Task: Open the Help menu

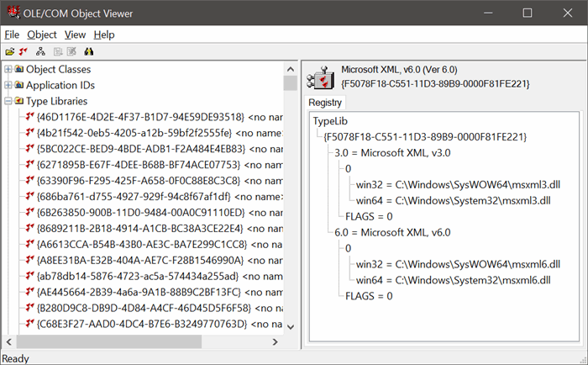Action: (104, 35)
